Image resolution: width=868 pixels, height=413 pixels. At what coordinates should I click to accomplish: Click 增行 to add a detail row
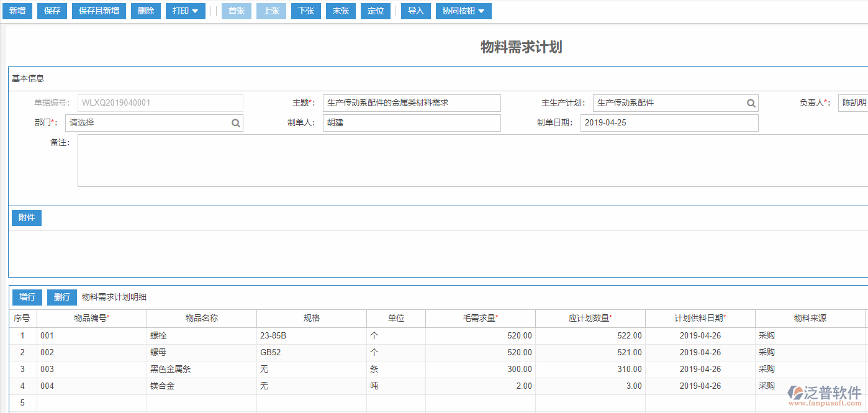click(27, 297)
